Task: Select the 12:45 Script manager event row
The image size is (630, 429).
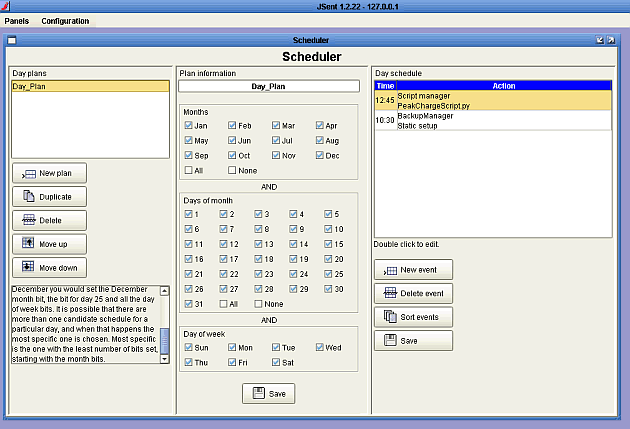Action: coord(493,101)
